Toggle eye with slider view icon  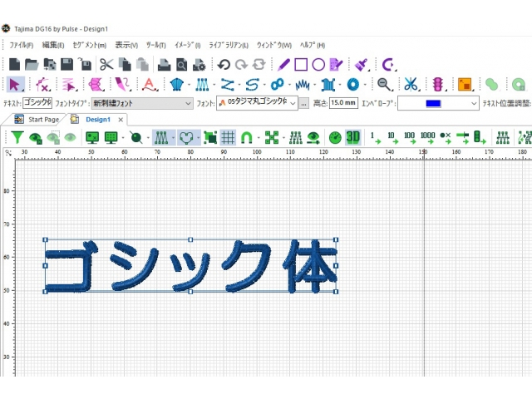(313, 137)
